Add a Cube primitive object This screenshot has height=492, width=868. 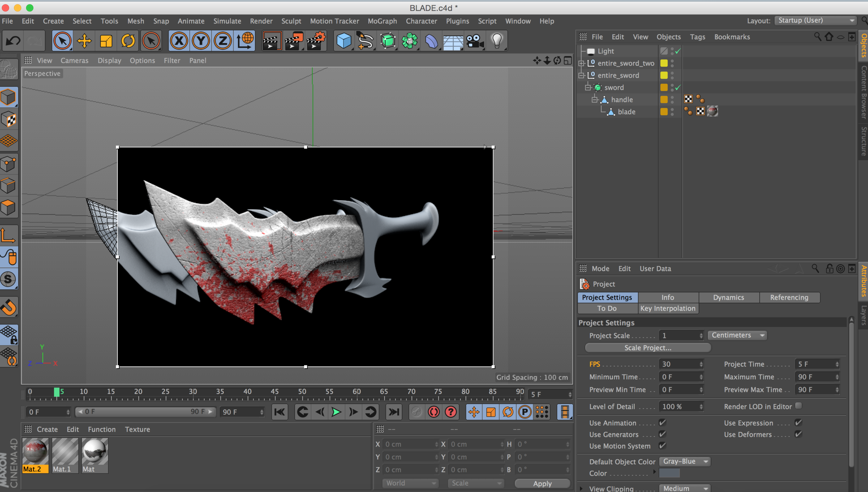(x=344, y=41)
